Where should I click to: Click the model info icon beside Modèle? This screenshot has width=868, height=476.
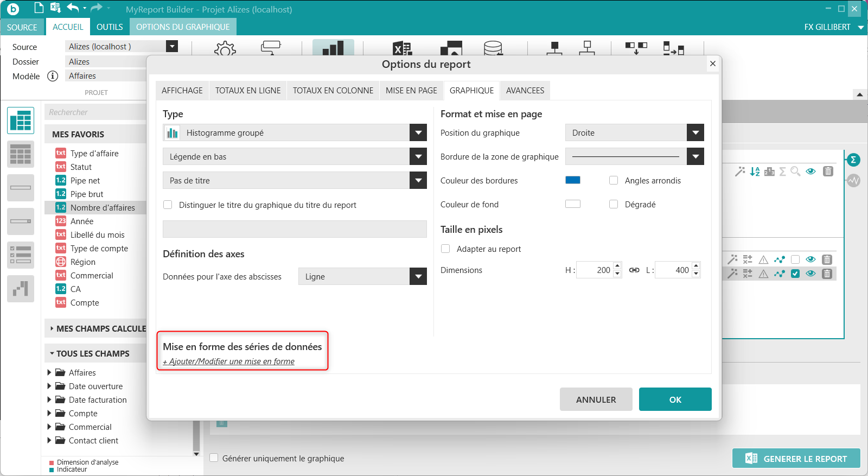pos(53,76)
